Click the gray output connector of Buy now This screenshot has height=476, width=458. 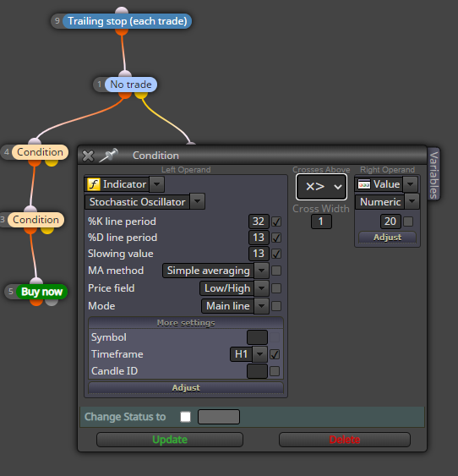click(x=52, y=303)
